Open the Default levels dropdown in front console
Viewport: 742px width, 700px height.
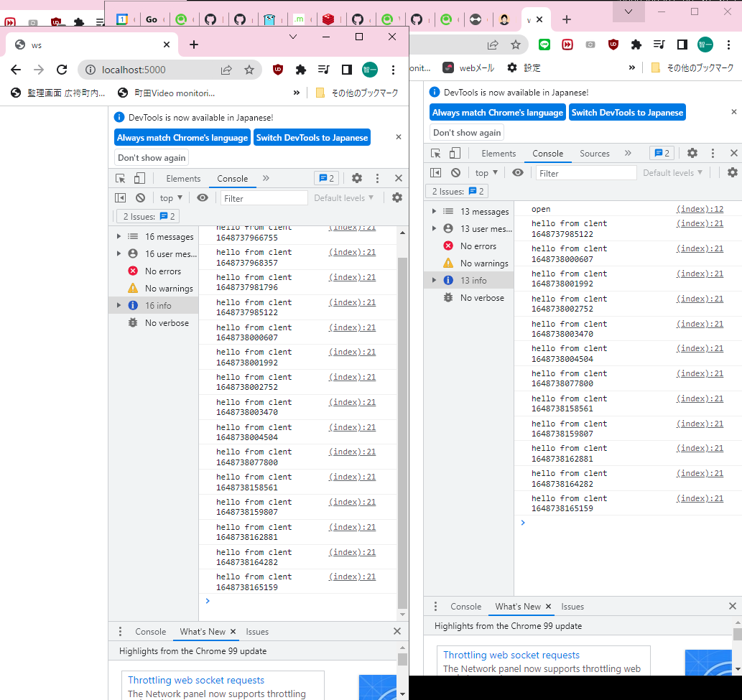[x=344, y=198]
